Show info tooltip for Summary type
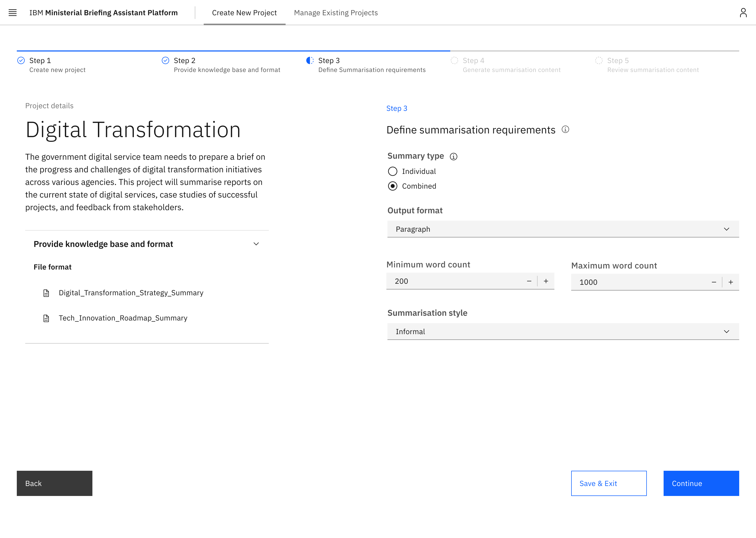Image resolution: width=756 pixels, height=538 pixels. [x=453, y=156]
